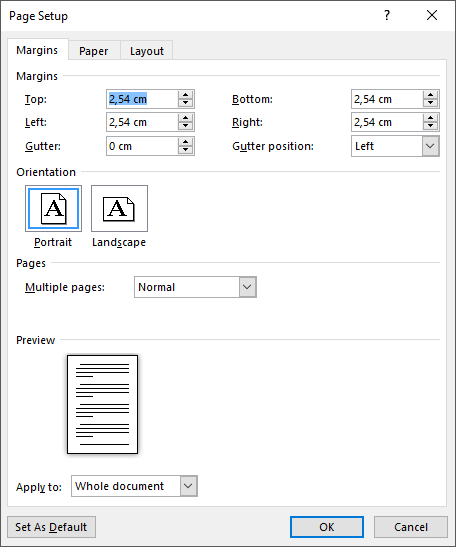
Task: Click the Gutter input field
Action: pos(142,146)
